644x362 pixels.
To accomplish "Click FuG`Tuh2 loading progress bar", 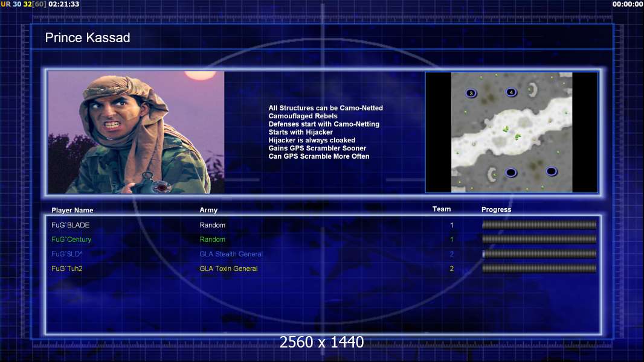I will point(539,268).
